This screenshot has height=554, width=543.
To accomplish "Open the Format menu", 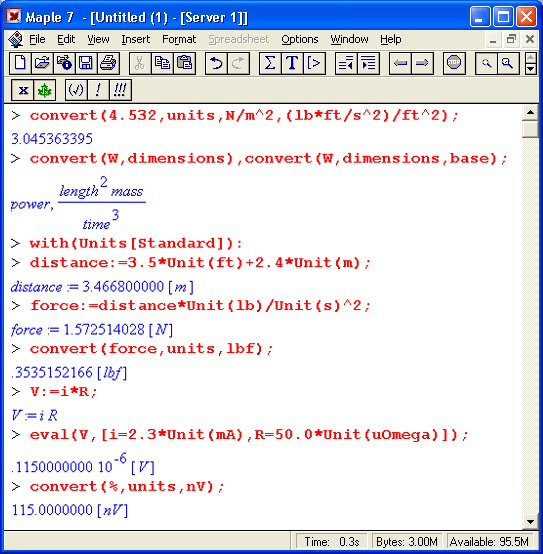I will (x=179, y=39).
